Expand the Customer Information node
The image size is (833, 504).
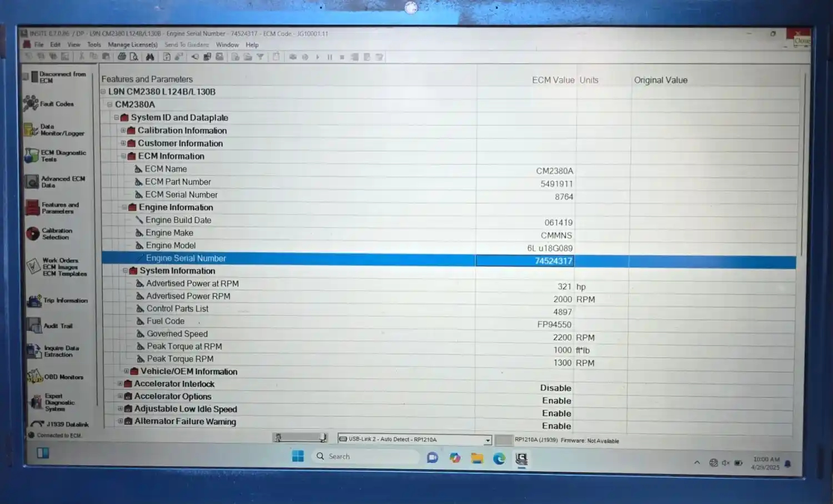point(123,143)
